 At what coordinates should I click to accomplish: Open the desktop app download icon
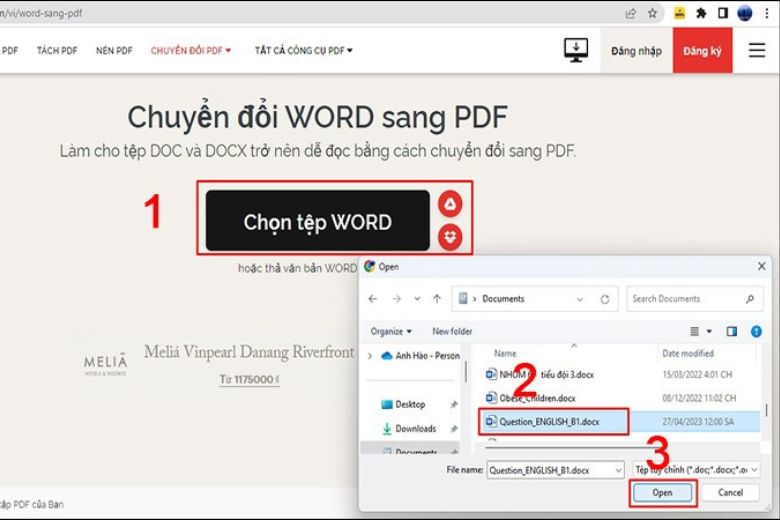[576, 50]
